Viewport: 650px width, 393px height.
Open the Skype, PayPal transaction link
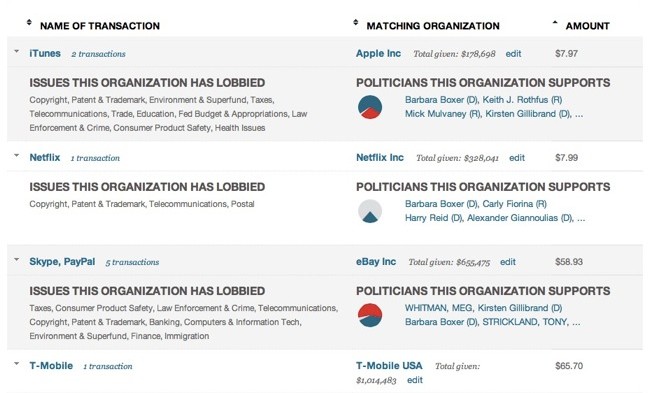pos(62,262)
